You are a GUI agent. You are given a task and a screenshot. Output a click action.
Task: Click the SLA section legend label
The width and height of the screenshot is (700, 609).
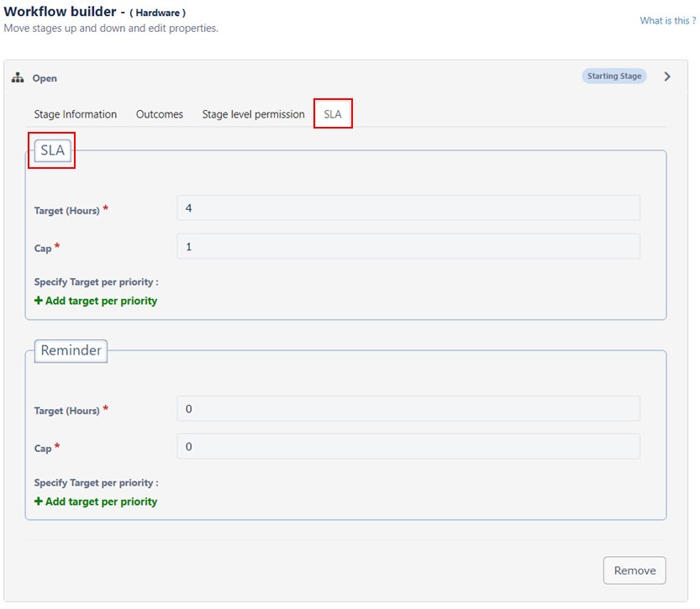[x=53, y=150]
